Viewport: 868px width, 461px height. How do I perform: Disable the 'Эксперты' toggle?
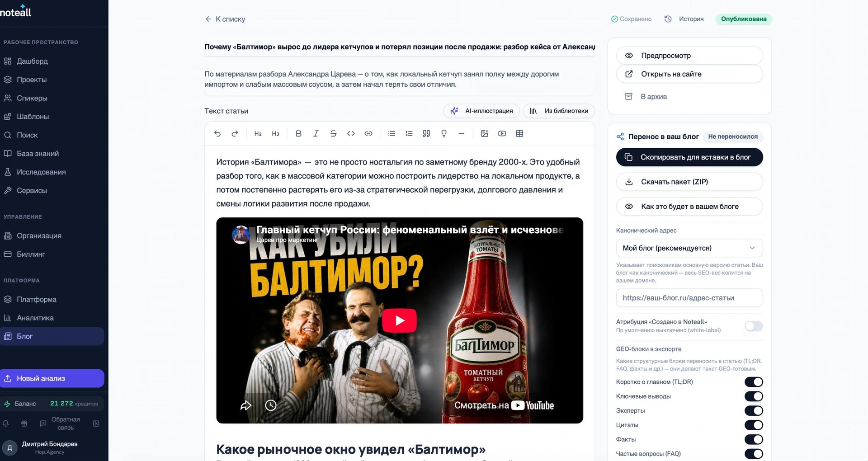754,411
